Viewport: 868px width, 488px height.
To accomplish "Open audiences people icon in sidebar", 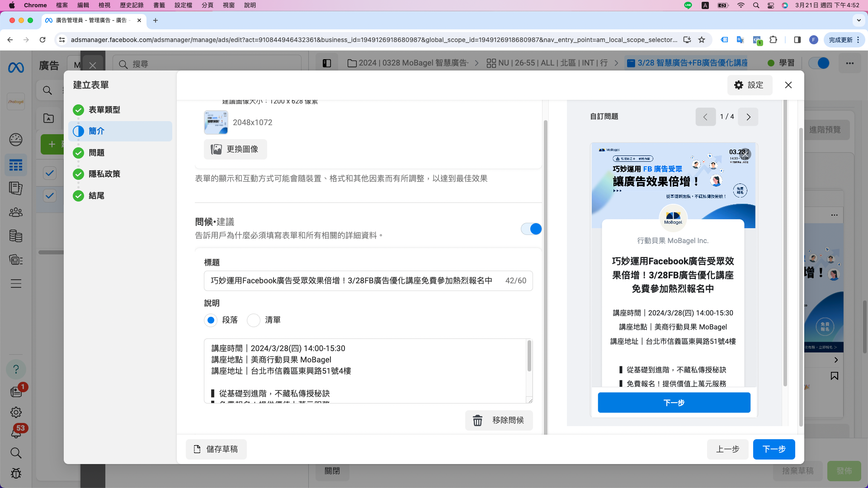I will pyautogui.click(x=16, y=212).
